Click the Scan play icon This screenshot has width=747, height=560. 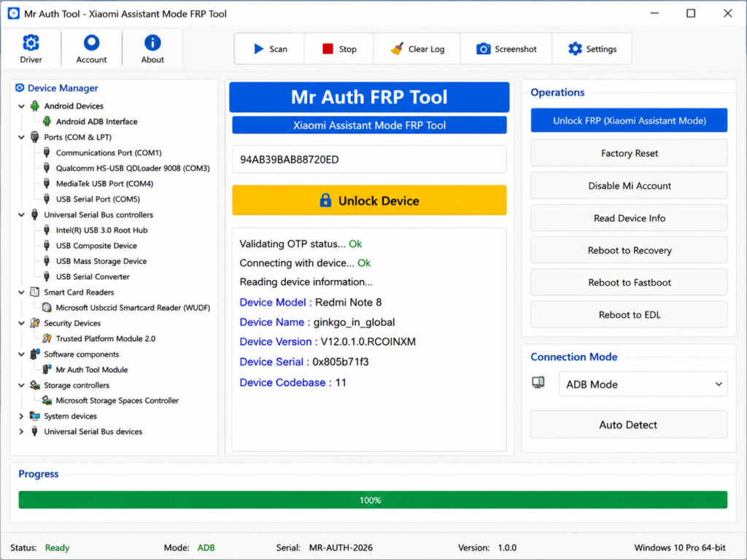pos(259,49)
